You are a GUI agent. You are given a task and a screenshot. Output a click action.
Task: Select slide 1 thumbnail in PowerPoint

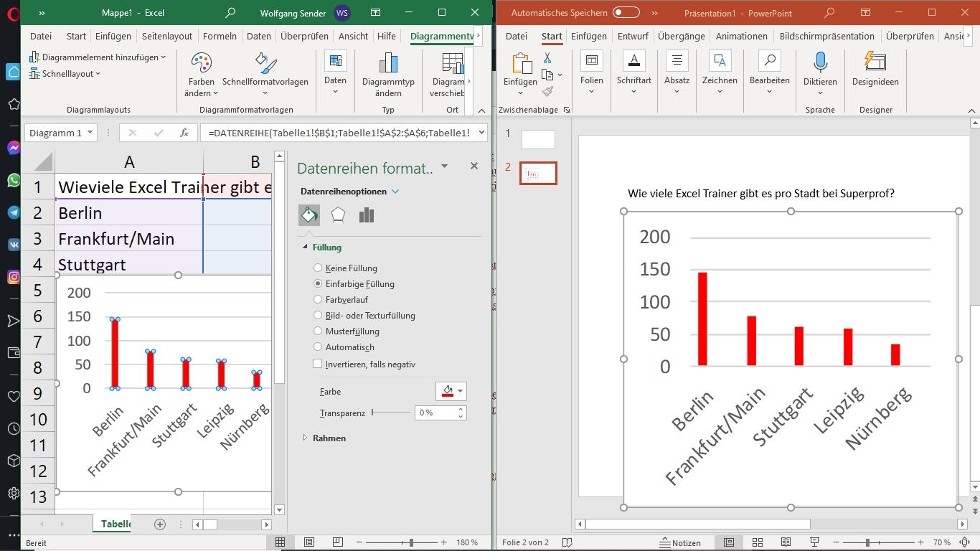538,139
